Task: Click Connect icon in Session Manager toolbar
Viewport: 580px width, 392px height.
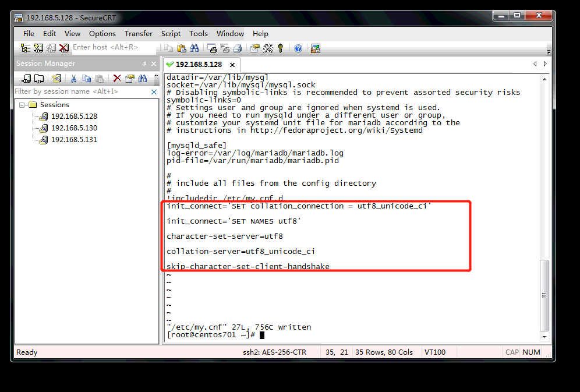Action: [x=26, y=79]
